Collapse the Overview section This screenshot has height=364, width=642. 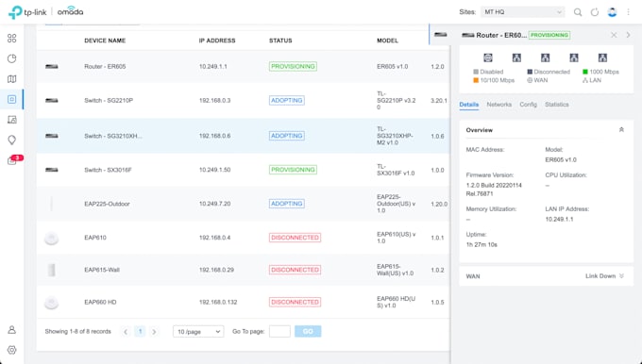pos(621,129)
